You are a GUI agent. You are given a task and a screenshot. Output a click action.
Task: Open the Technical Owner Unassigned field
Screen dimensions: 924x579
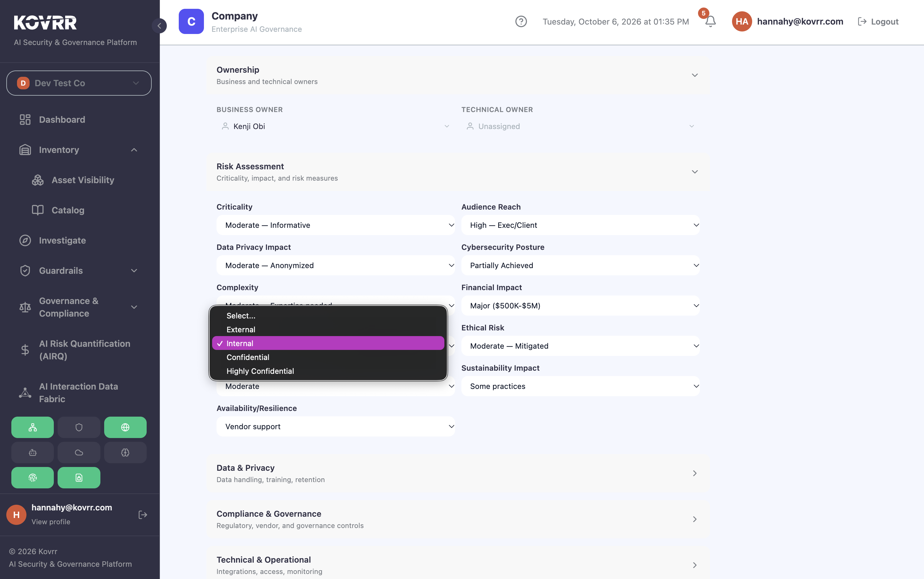point(581,126)
